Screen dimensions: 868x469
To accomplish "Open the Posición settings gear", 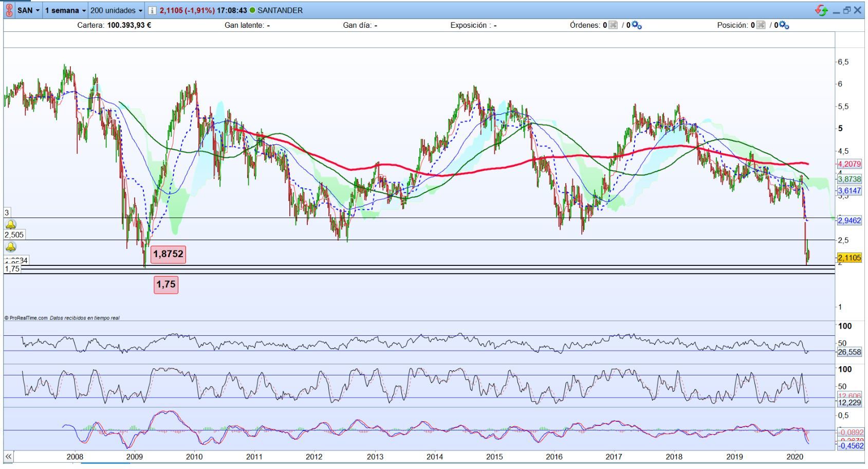I will [x=784, y=25].
